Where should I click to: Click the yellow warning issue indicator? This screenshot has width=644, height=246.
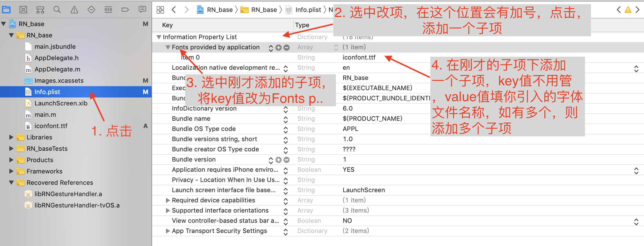tap(628, 10)
